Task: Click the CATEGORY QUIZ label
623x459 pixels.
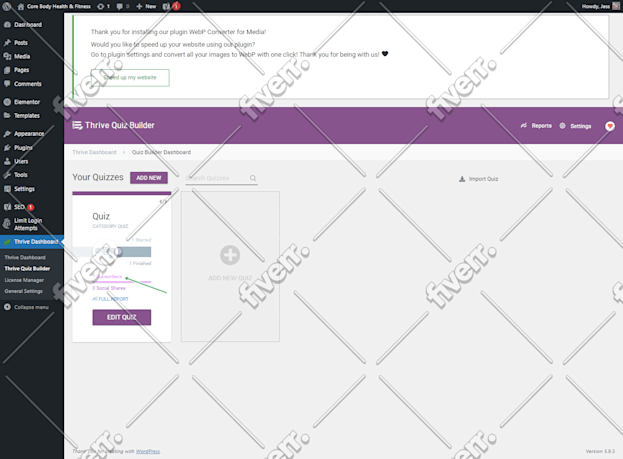Action: 110,226
